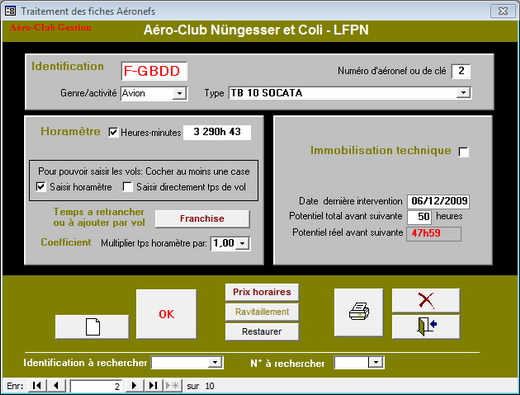Image resolution: width=520 pixels, height=395 pixels.
Task: Click the 'sur 10' record count text
Action: coord(200,386)
